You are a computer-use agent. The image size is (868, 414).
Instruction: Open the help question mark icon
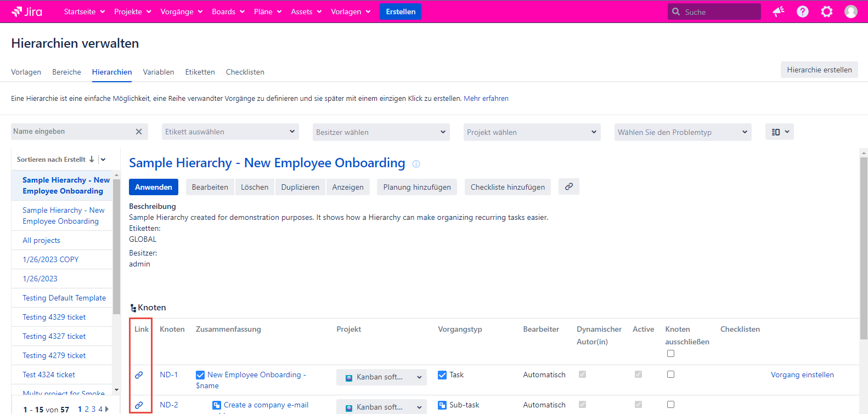[802, 12]
